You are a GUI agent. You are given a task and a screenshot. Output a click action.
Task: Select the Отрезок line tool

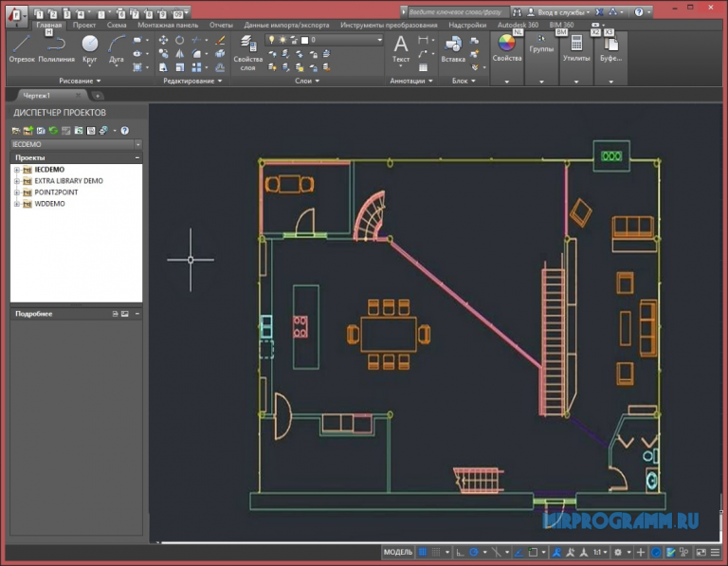[x=21, y=47]
